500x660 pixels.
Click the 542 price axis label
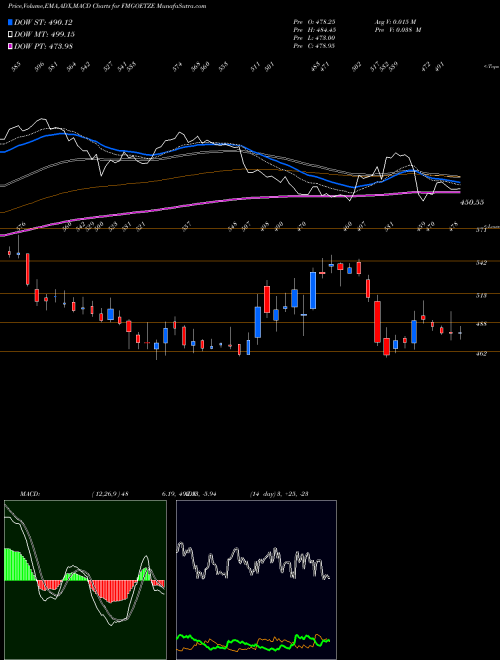coord(481,263)
